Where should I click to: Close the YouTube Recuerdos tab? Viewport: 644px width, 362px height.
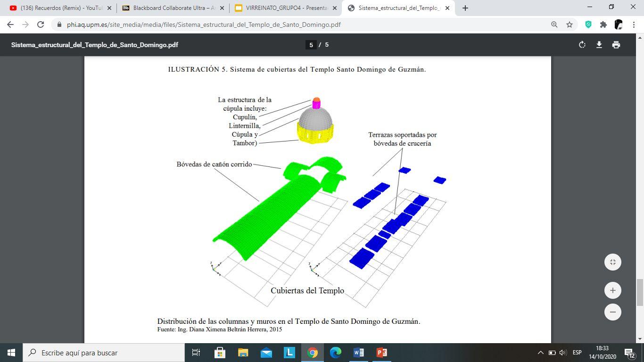point(109,8)
